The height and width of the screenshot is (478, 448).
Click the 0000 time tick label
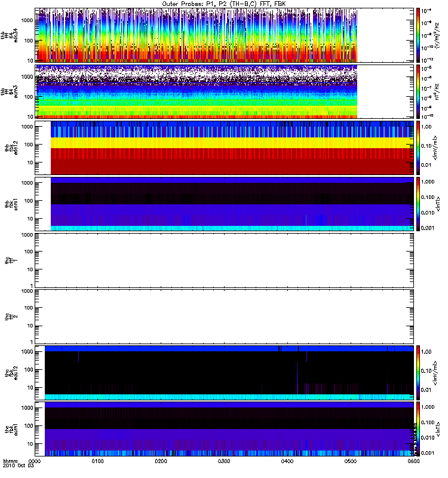click(x=35, y=461)
